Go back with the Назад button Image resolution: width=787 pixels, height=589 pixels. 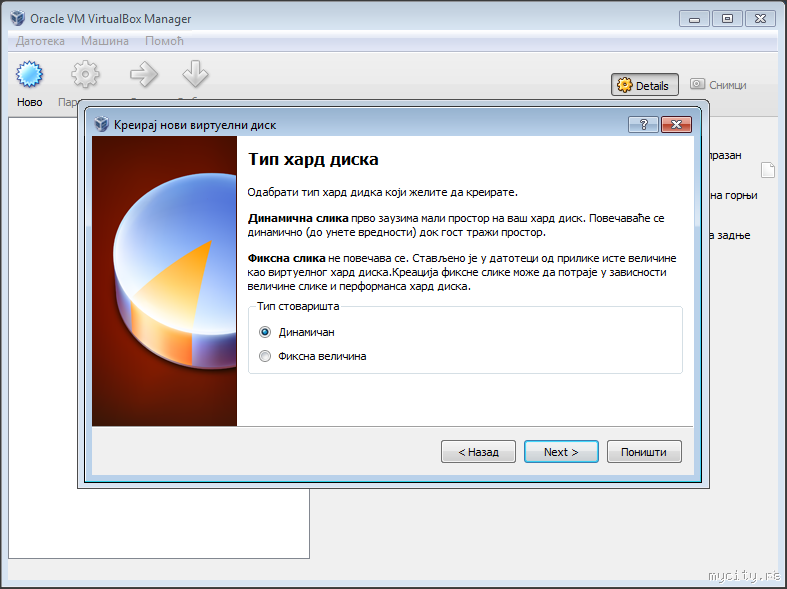[x=478, y=452]
